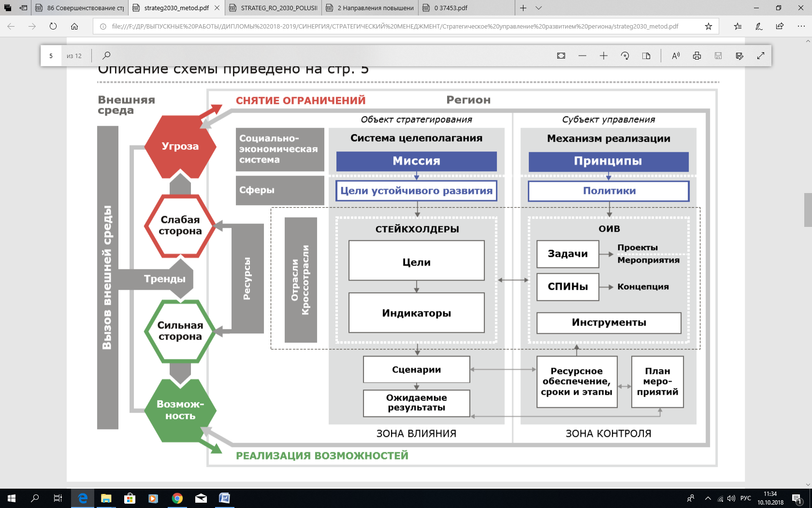Viewport: 812px width, 508px height.
Task: Switch to the 0 37453.pdf tab
Action: click(450, 8)
